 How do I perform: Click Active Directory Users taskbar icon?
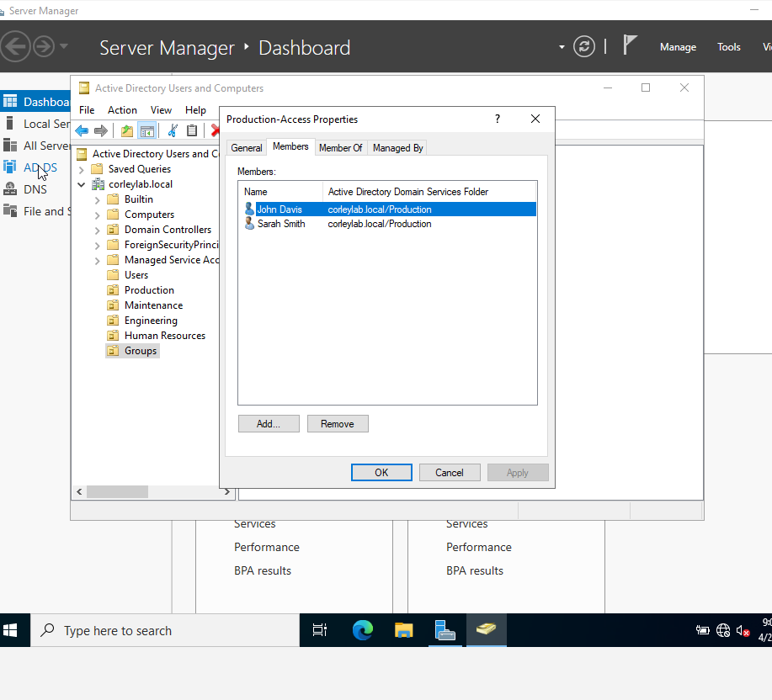click(486, 629)
